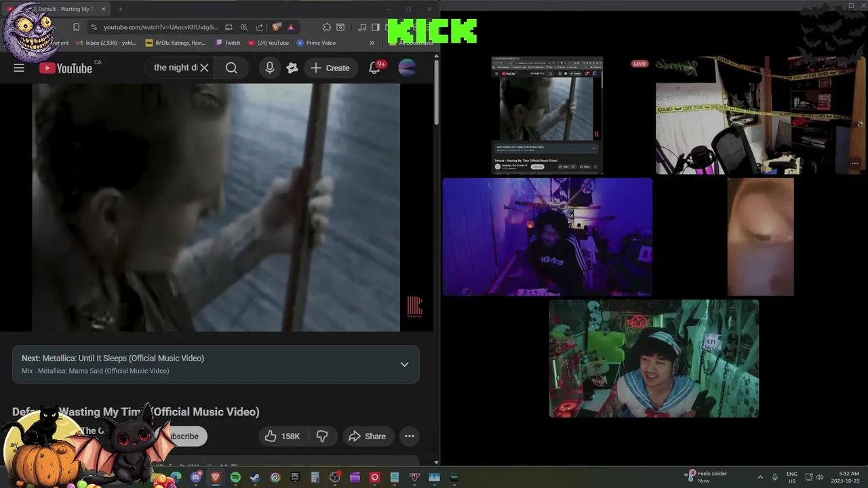Open the LIVE room webcam tile
Viewport: 868px width, 488px height.
(x=760, y=115)
